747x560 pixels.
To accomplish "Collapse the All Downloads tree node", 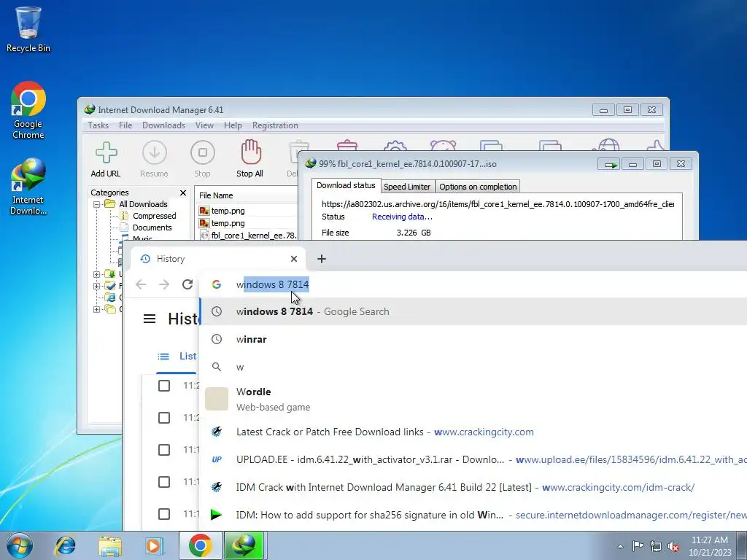I will [97, 204].
